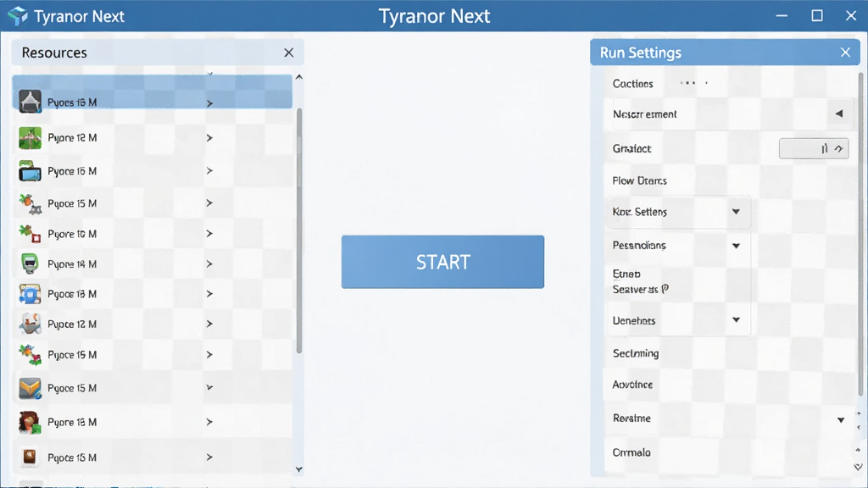Click the "Resources" panel title
868x488 pixels.
[54, 53]
